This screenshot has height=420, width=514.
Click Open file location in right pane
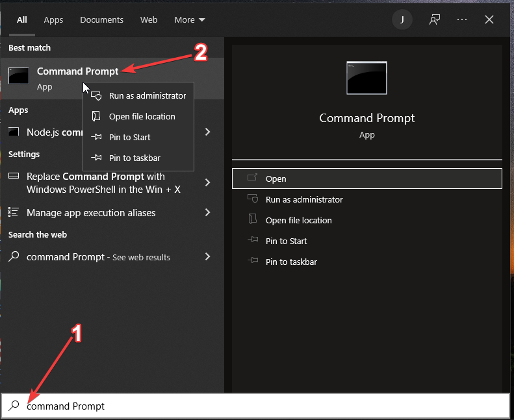point(366,220)
